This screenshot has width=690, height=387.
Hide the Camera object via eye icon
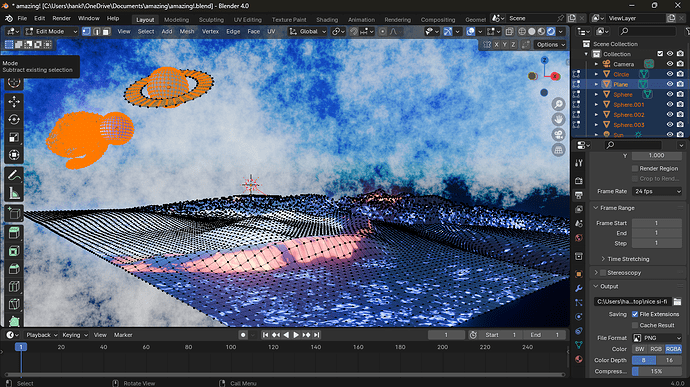(x=670, y=64)
